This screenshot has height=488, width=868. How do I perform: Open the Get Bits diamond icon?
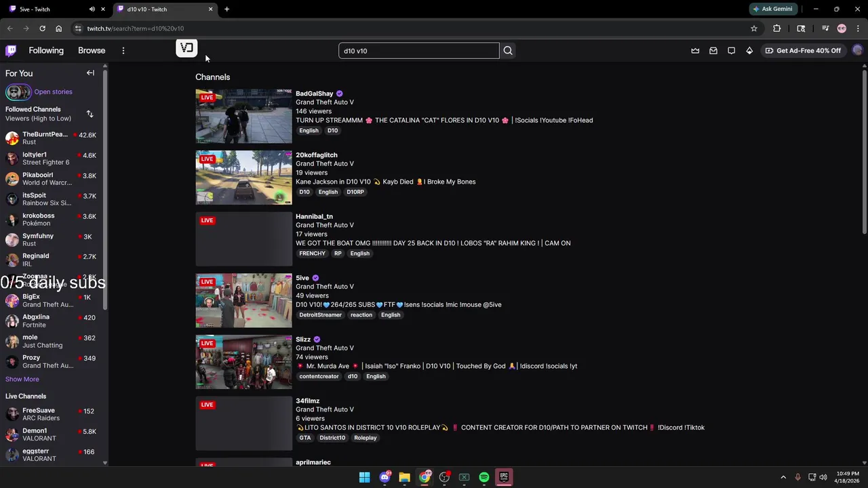tap(749, 50)
